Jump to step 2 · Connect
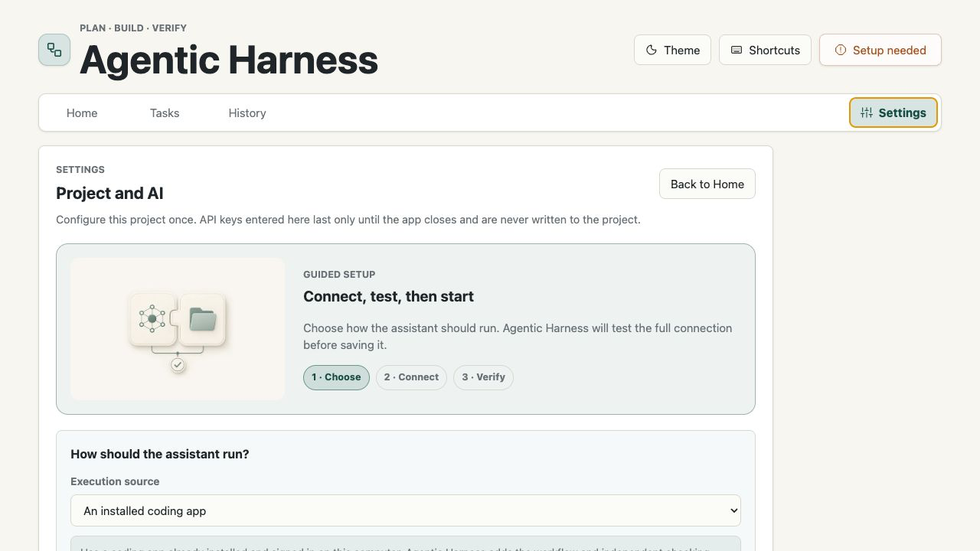 point(411,377)
